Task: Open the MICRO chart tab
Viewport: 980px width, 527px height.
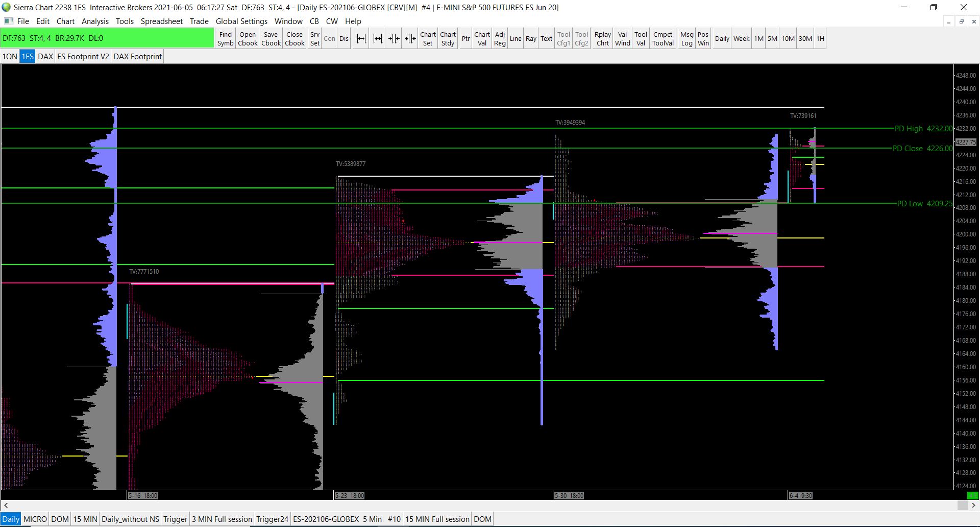Action: pos(35,519)
